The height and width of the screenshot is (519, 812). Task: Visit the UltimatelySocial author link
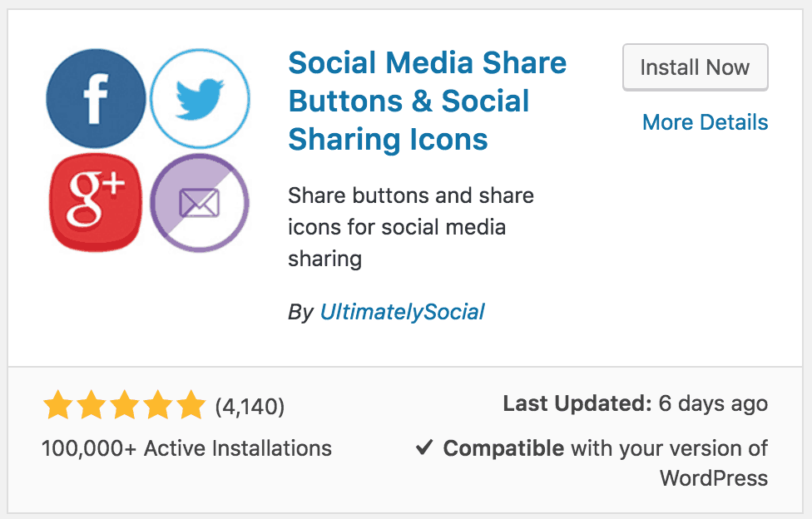(x=403, y=312)
